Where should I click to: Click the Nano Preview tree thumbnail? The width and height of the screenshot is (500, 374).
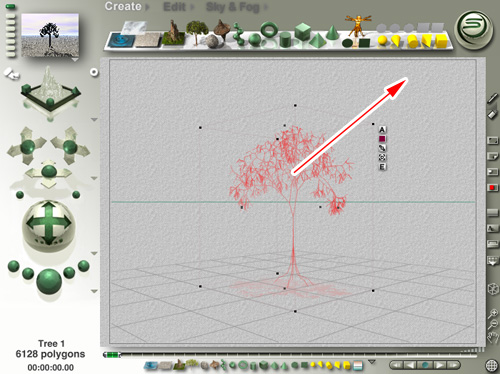tap(50, 35)
